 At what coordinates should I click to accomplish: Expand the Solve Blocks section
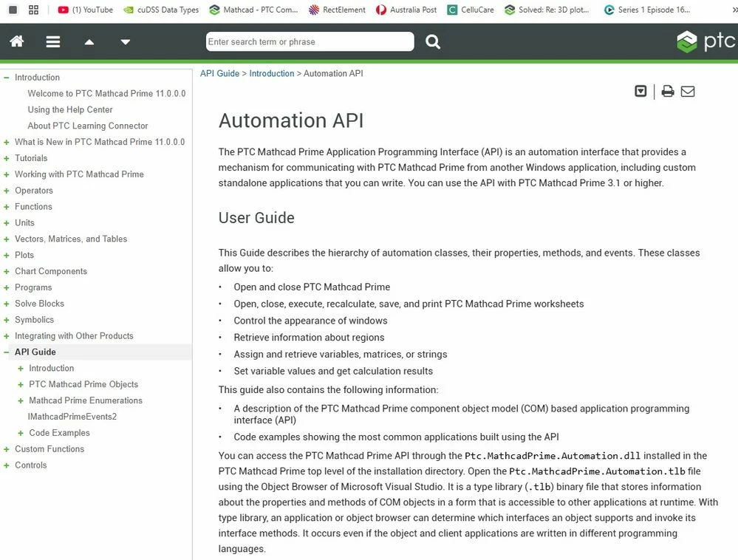tap(6, 304)
